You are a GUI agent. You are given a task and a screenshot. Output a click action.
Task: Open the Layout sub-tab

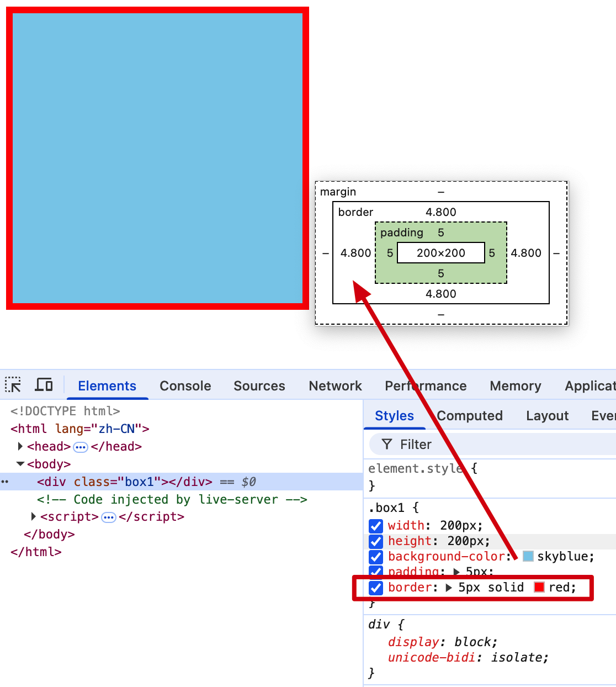pos(547,416)
